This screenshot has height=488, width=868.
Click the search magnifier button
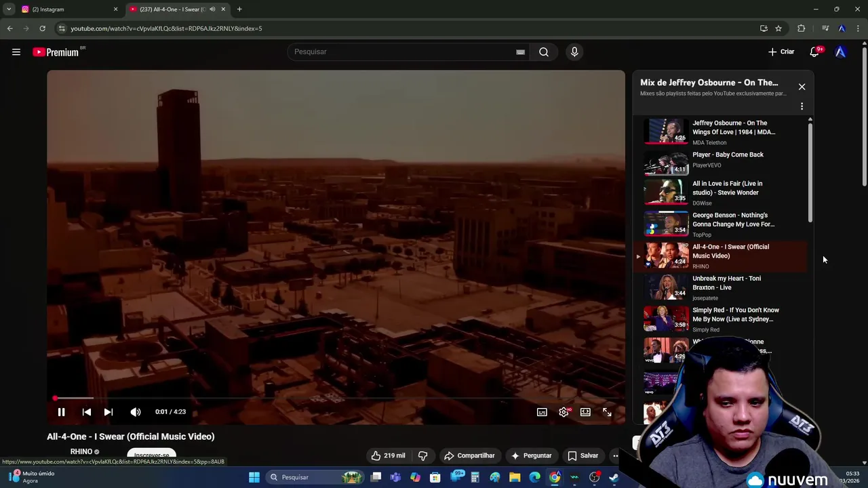point(544,52)
